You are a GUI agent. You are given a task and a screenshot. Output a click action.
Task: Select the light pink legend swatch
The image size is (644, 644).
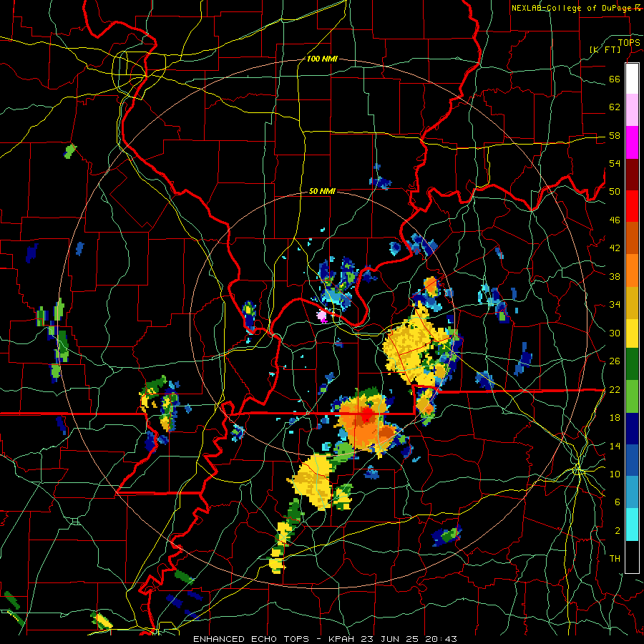632,110
